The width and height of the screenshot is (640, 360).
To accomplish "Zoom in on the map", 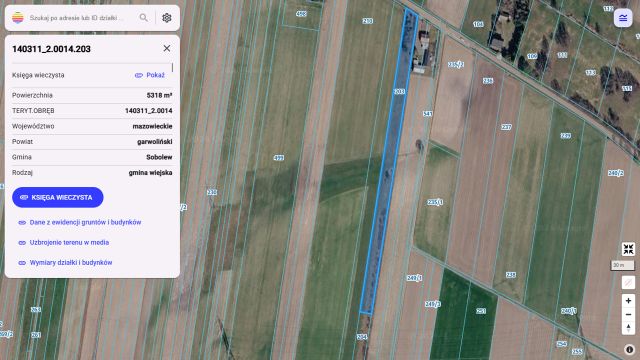I will 628,301.
